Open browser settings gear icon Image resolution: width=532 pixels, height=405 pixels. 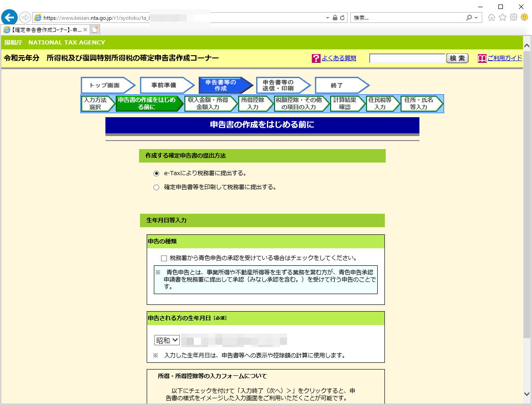(x=513, y=18)
